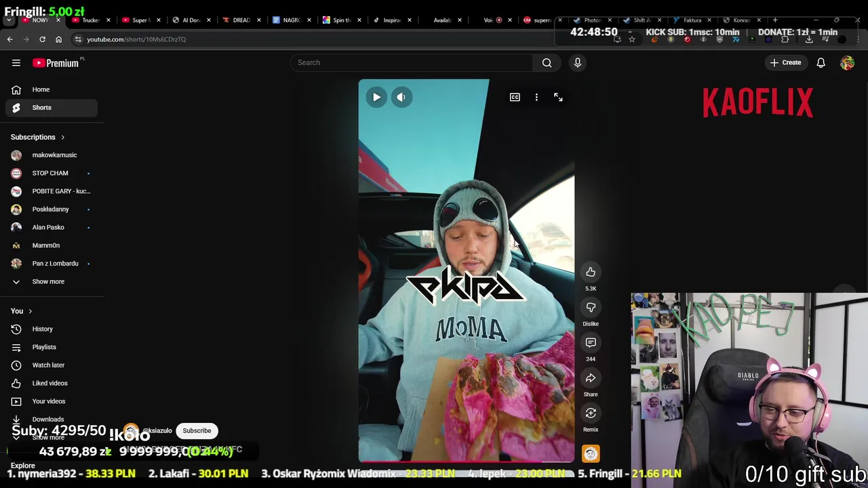Open the Explore section heading
Image resolution: width=868 pixels, height=488 pixels.
(x=22, y=466)
